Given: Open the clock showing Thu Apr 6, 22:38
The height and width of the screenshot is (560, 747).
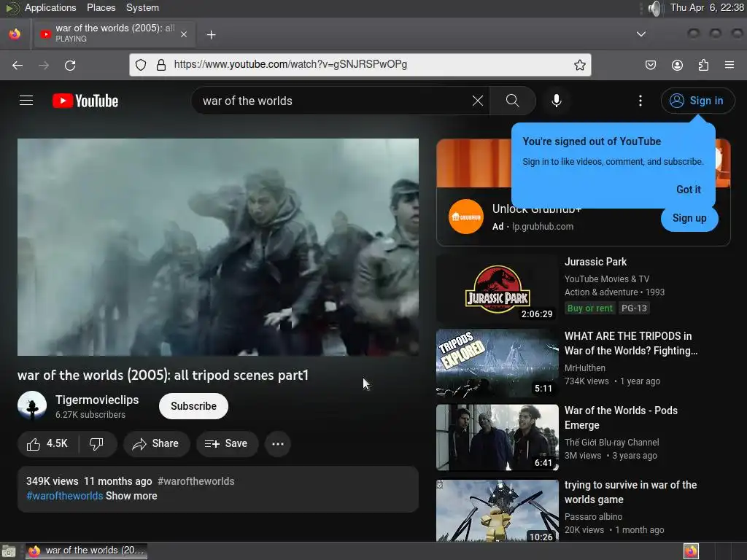Looking at the screenshot, I should 706,7.
